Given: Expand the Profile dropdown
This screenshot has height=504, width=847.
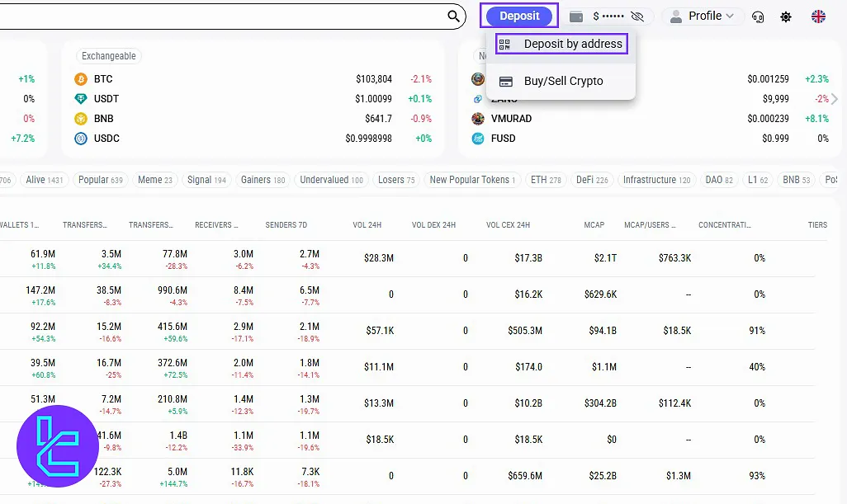Looking at the screenshot, I should [703, 16].
